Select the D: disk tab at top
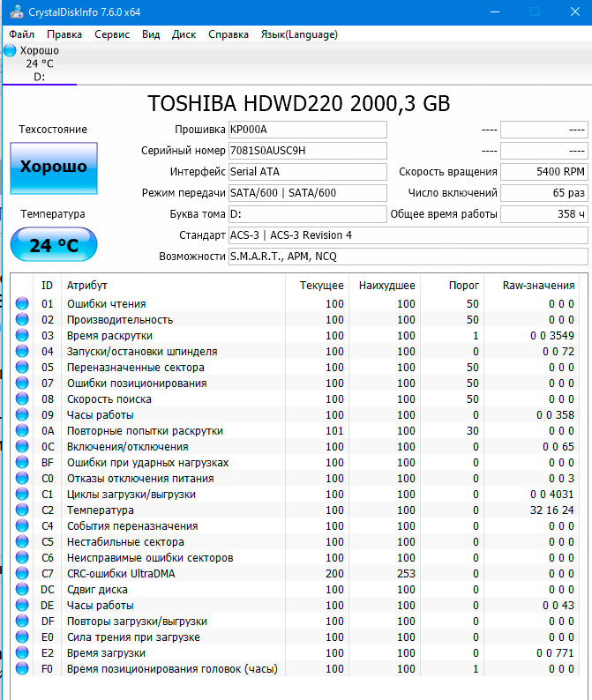Screen dimensions: 592x700 (40, 63)
